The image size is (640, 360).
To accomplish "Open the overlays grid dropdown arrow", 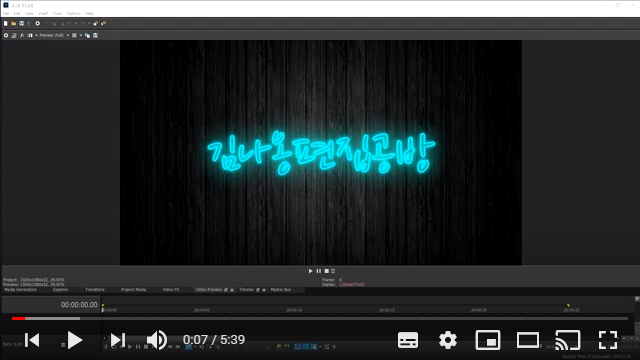I will click(80, 36).
